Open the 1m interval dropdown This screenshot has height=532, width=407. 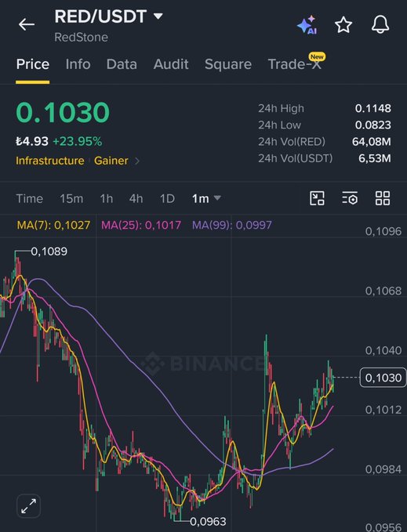pos(206,198)
